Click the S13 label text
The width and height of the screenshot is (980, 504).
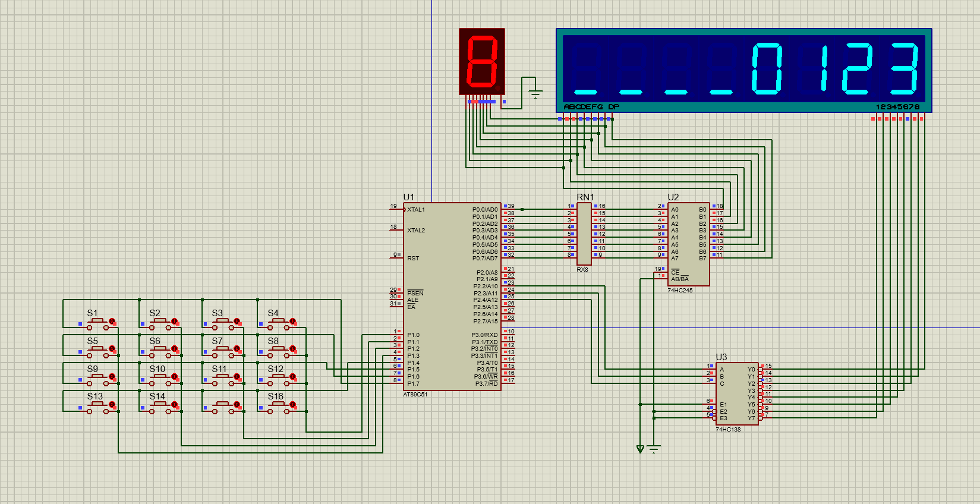95,396
